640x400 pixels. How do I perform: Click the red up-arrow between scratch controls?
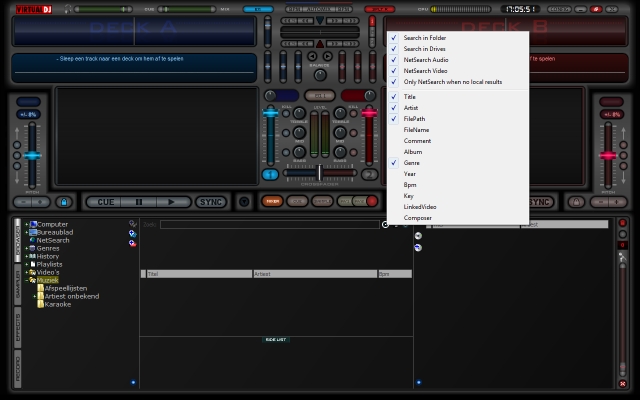pos(320,44)
